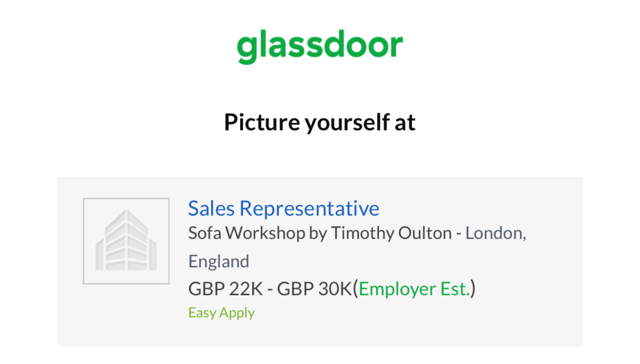Click the word Apply in Easy Apply

click(237, 313)
